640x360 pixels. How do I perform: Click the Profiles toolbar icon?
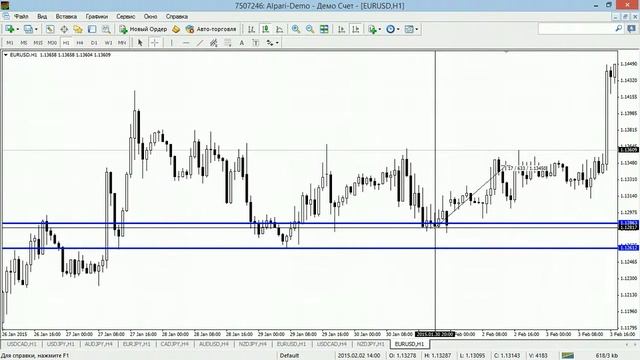click(28, 29)
